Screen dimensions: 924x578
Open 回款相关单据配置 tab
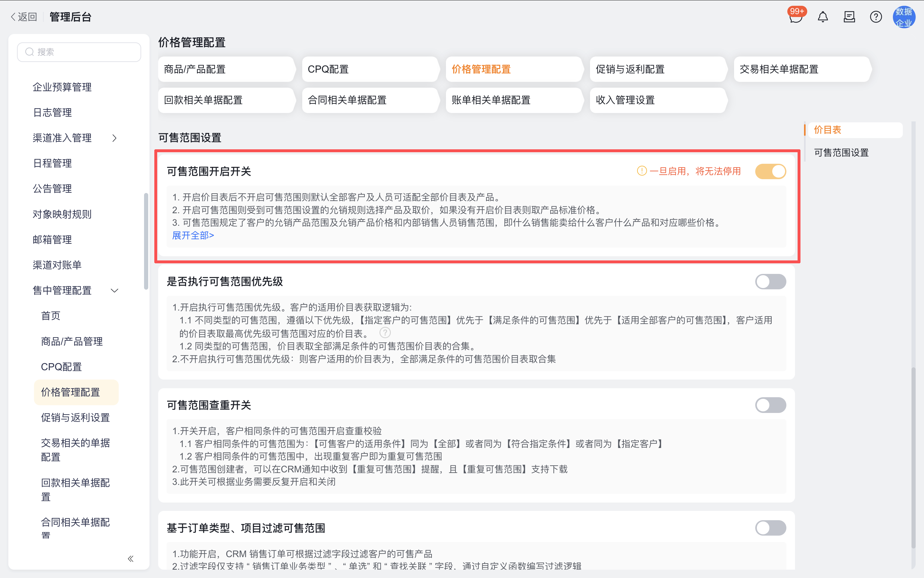227,100
